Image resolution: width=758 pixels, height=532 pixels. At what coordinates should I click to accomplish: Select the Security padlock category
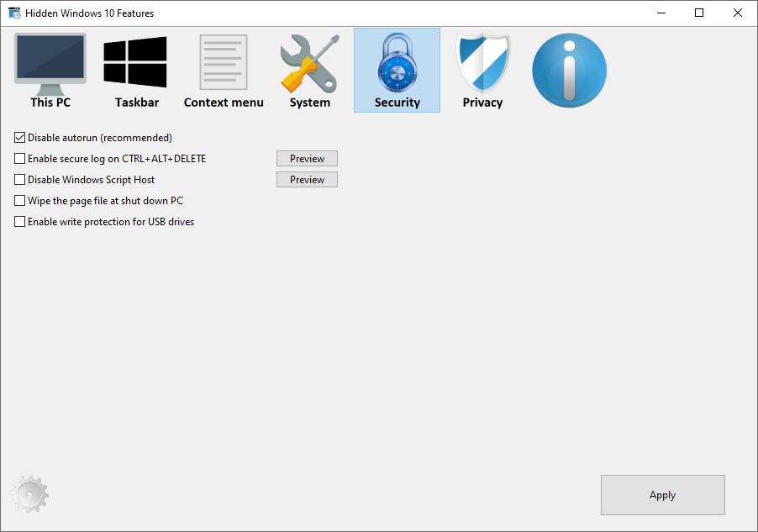click(397, 70)
